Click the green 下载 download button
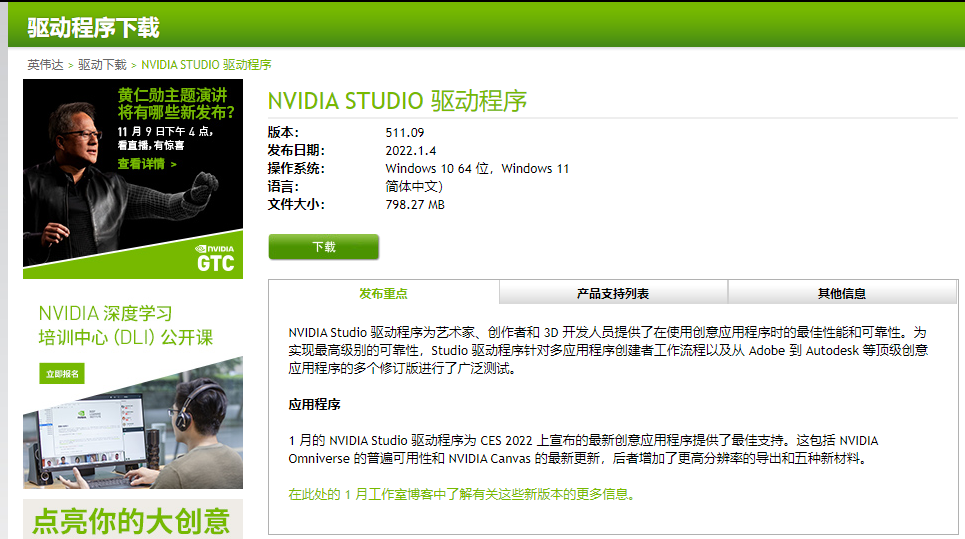Screen dimensions: 965x539 click(x=323, y=247)
